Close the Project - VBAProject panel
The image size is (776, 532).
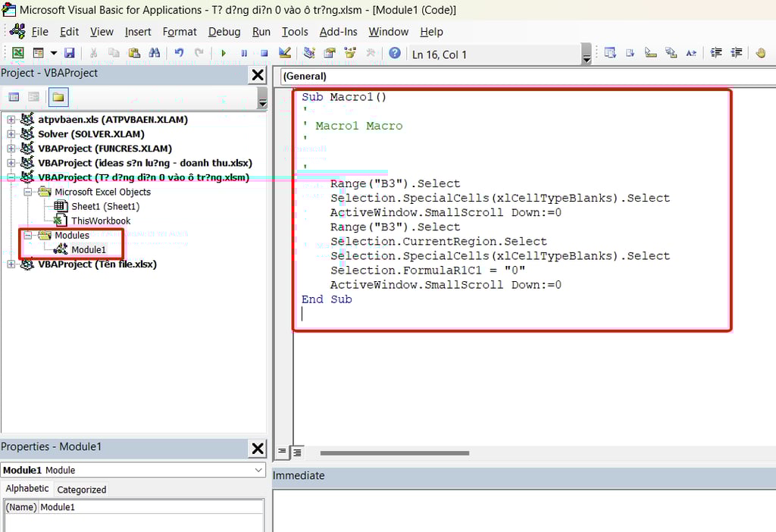(258, 75)
